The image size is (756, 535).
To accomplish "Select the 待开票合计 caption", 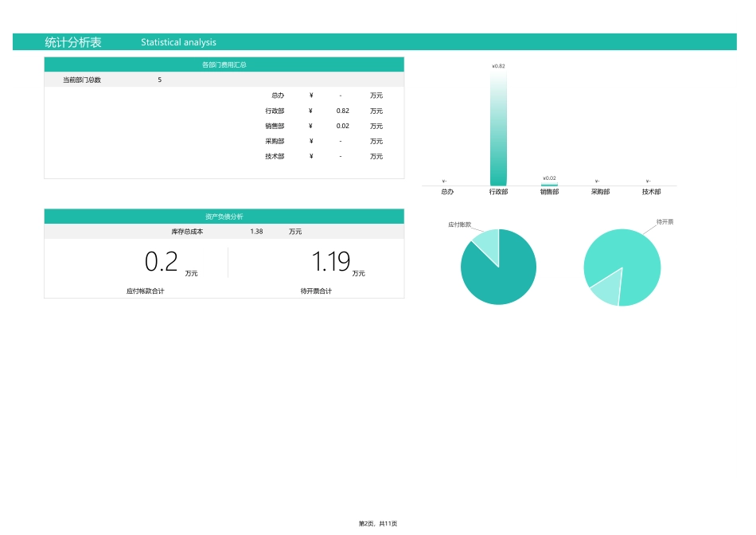I will tap(316, 291).
